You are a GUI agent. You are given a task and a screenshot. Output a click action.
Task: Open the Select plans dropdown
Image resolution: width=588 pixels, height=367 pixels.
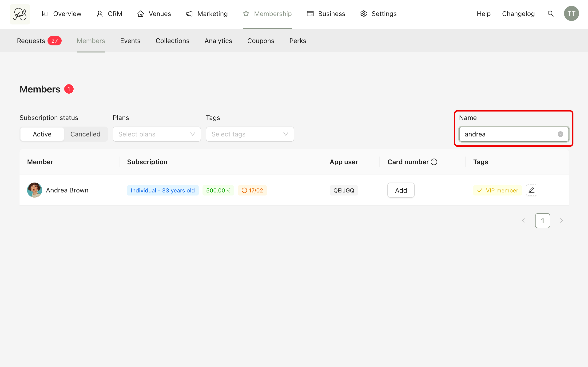coord(156,134)
